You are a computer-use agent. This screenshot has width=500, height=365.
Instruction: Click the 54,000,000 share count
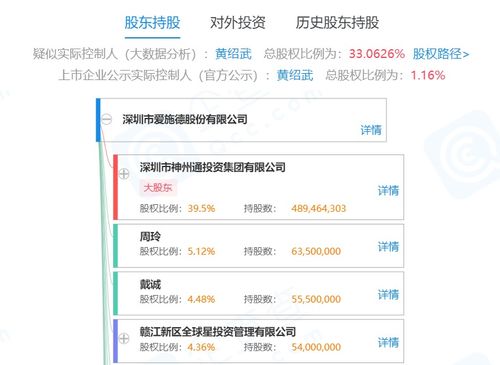click(x=316, y=347)
